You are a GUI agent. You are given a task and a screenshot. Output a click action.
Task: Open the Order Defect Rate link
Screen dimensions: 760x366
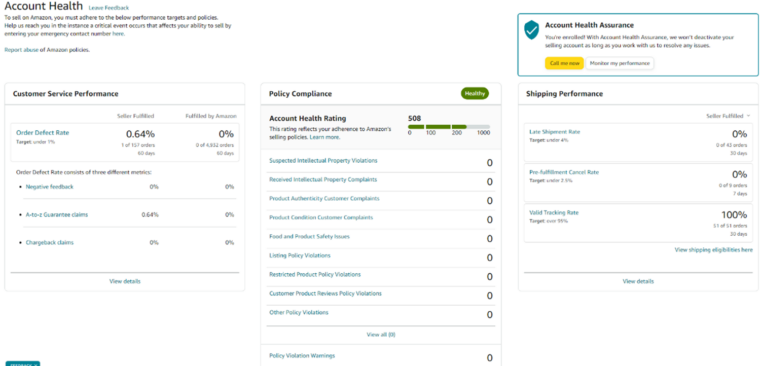(x=43, y=132)
